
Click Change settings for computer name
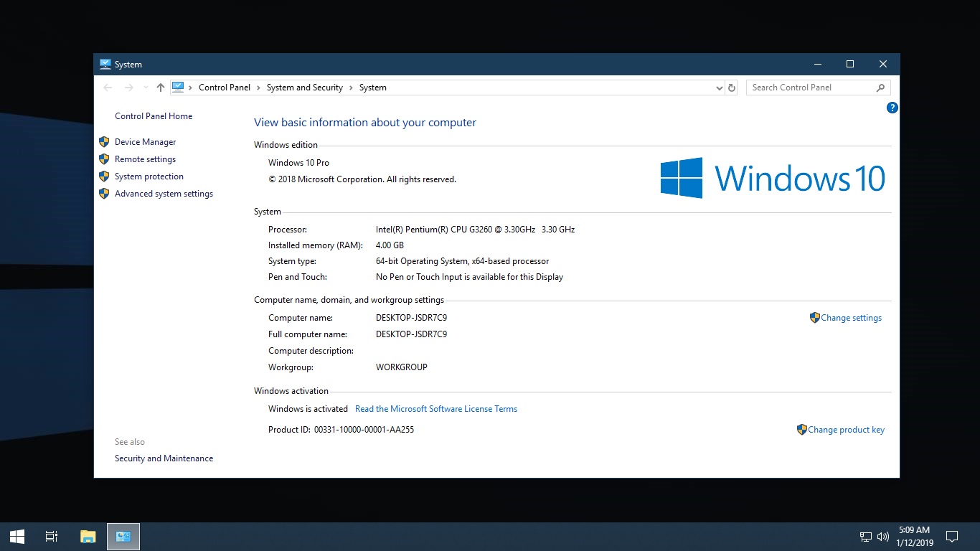click(851, 318)
